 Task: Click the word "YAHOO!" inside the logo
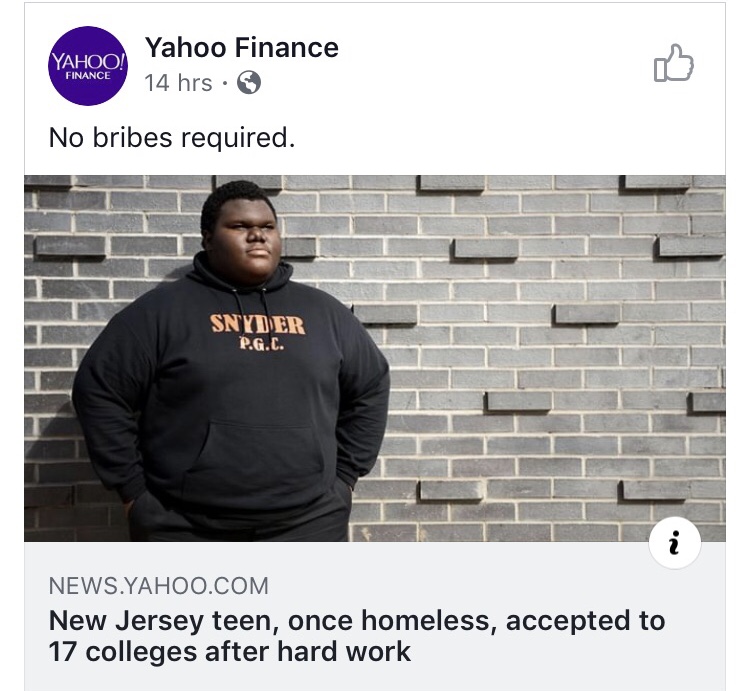tap(88, 59)
